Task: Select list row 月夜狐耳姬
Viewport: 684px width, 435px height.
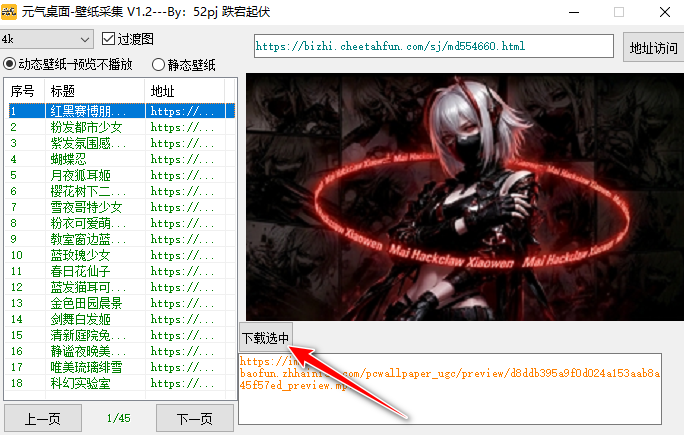Action: point(121,175)
